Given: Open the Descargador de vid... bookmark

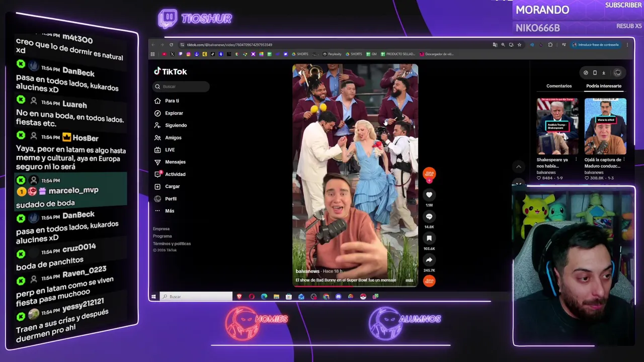Looking at the screenshot, I should [436, 54].
